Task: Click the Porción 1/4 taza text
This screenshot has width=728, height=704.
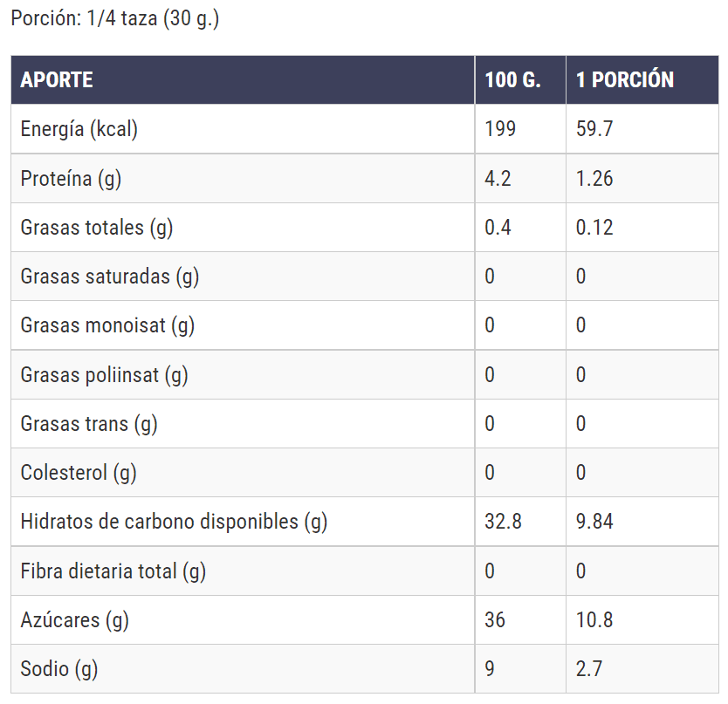Action: (x=114, y=18)
